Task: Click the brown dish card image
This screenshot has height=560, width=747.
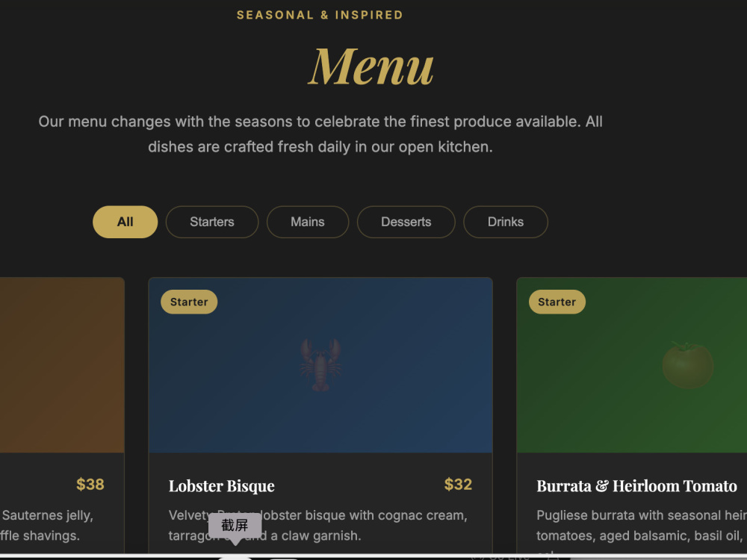Action: point(62,365)
